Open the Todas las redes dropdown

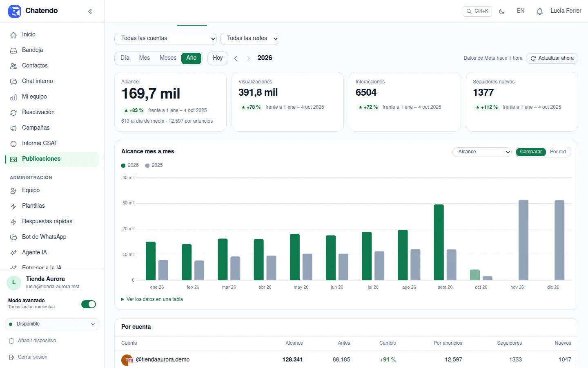pyautogui.click(x=249, y=38)
